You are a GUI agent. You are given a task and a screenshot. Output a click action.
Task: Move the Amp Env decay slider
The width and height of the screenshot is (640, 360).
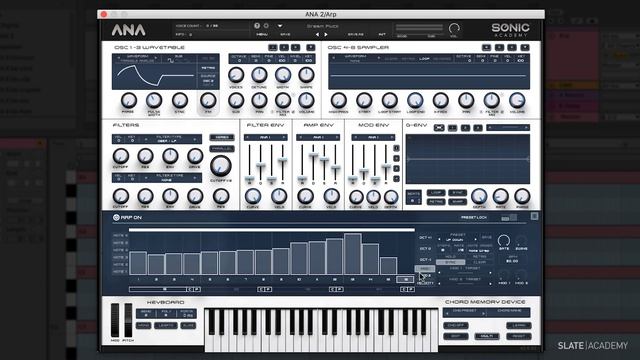[x=313, y=155]
